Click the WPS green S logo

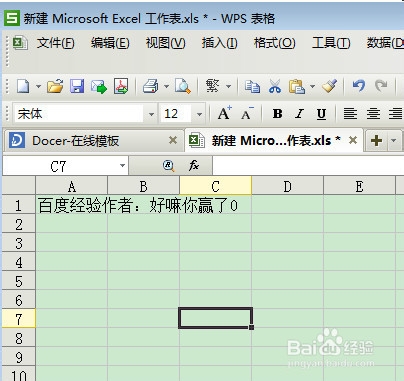click(12, 18)
